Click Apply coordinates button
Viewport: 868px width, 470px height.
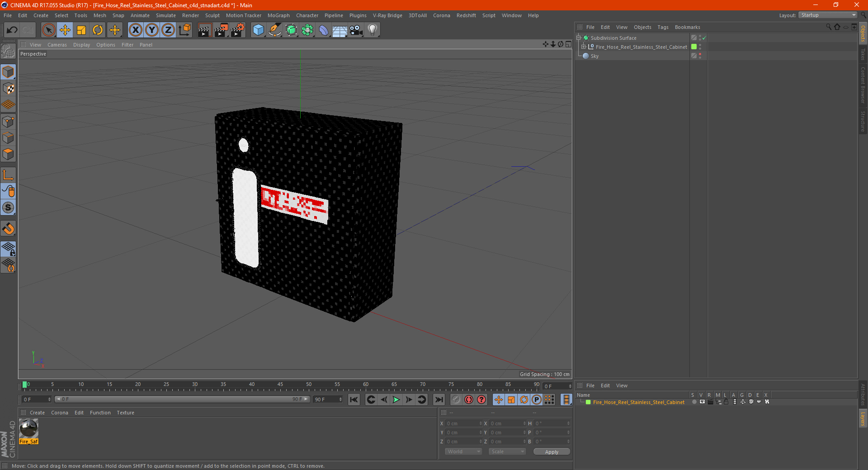click(552, 452)
